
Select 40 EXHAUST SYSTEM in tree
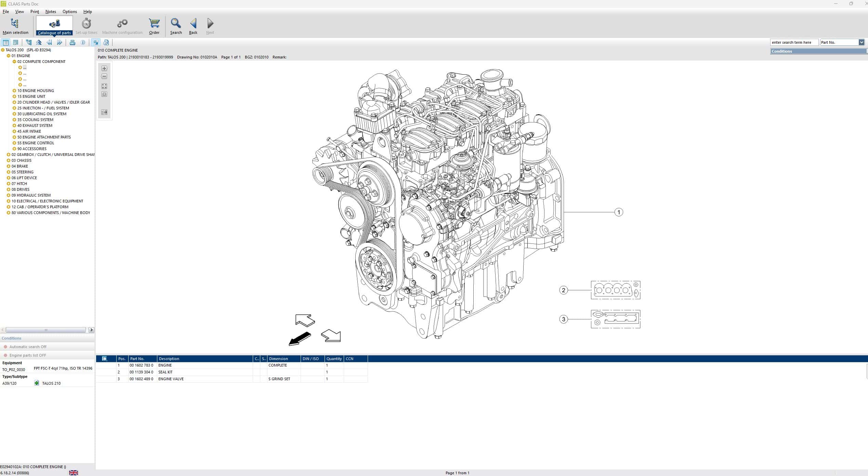point(35,125)
